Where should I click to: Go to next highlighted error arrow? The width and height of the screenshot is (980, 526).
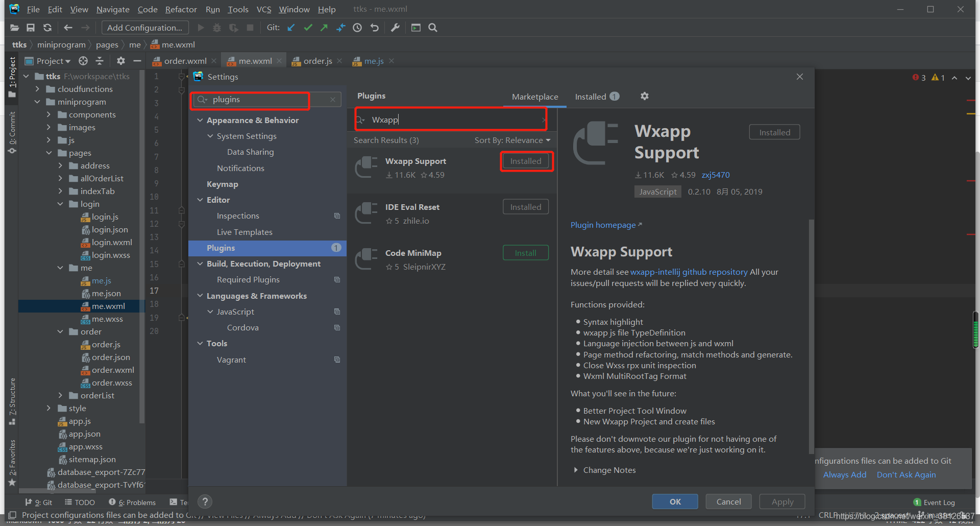pos(968,78)
